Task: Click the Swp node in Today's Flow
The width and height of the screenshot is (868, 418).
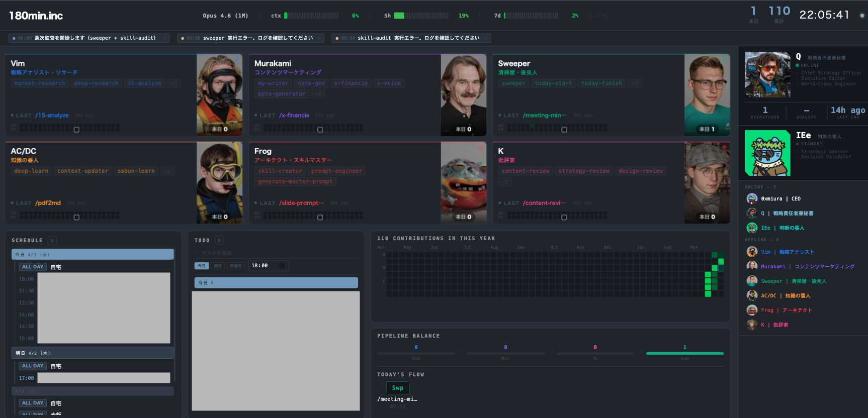Action: 398,388
